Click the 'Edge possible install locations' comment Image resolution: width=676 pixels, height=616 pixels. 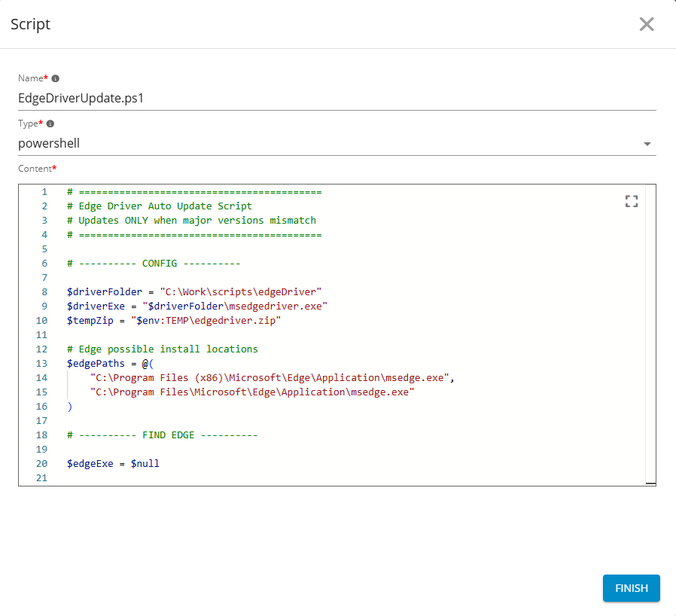[162, 349]
